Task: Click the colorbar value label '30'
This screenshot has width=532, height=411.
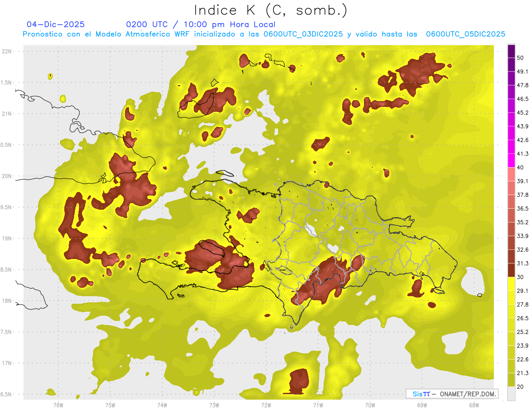Action: point(520,277)
